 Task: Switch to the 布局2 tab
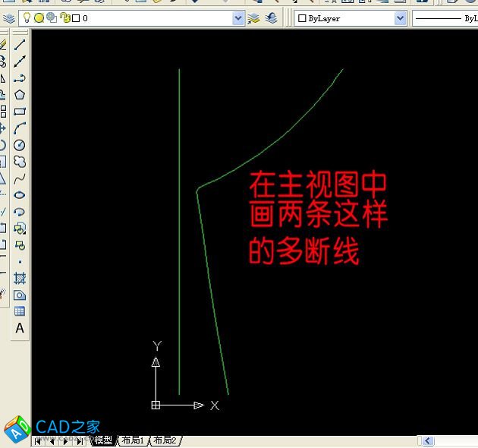point(165,440)
